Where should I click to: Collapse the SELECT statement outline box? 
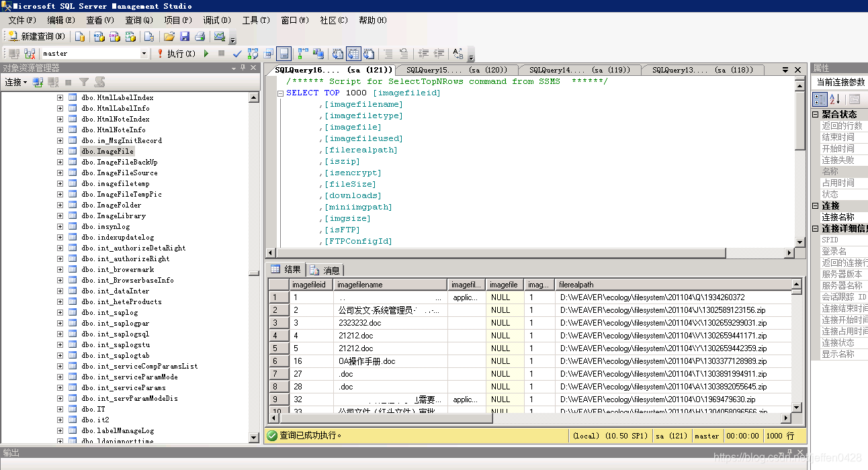281,93
